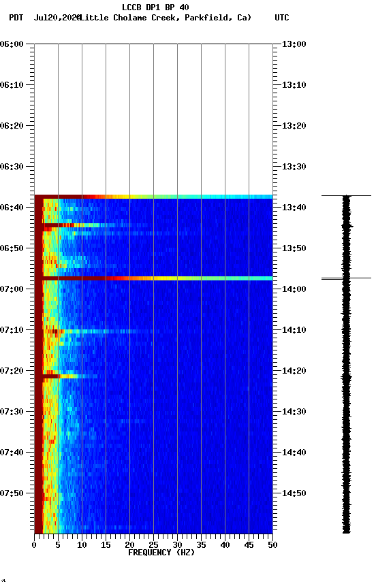The image size is (376, 588).
Task: Click the '50' frequency axis label
Action: [272, 545]
